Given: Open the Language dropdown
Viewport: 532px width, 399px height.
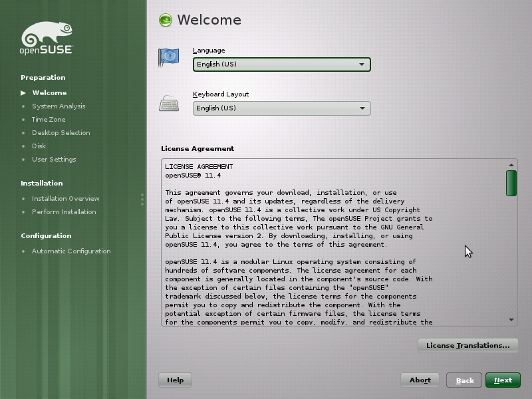Looking at the screenshot, I should pyautogui.click(x=281, y=65).
